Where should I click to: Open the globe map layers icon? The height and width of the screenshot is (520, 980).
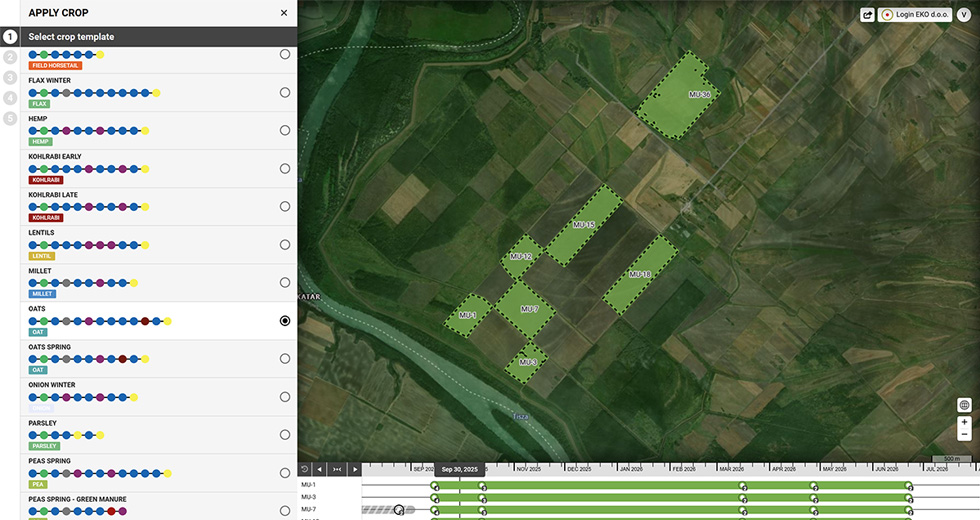click(x=964, y=405)
